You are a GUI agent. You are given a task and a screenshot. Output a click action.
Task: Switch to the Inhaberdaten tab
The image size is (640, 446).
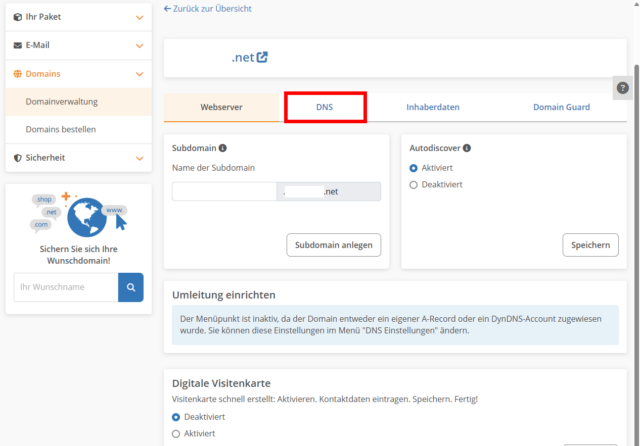click(434, 107)
